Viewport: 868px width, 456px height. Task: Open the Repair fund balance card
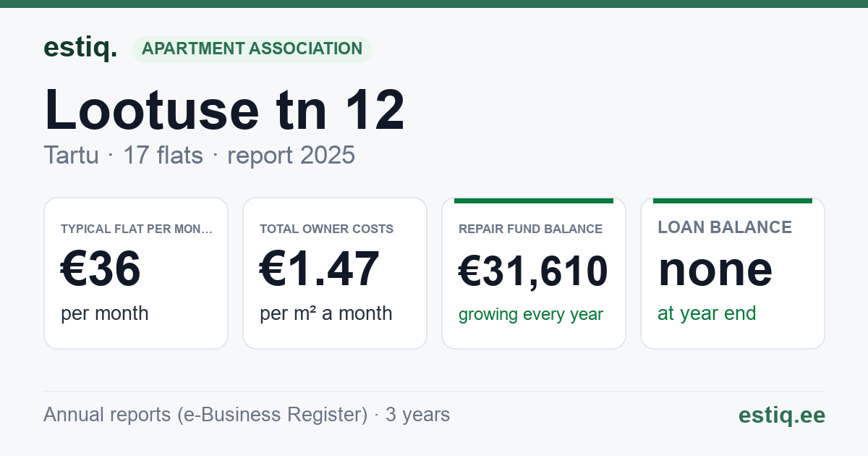[x=534, y=273]
